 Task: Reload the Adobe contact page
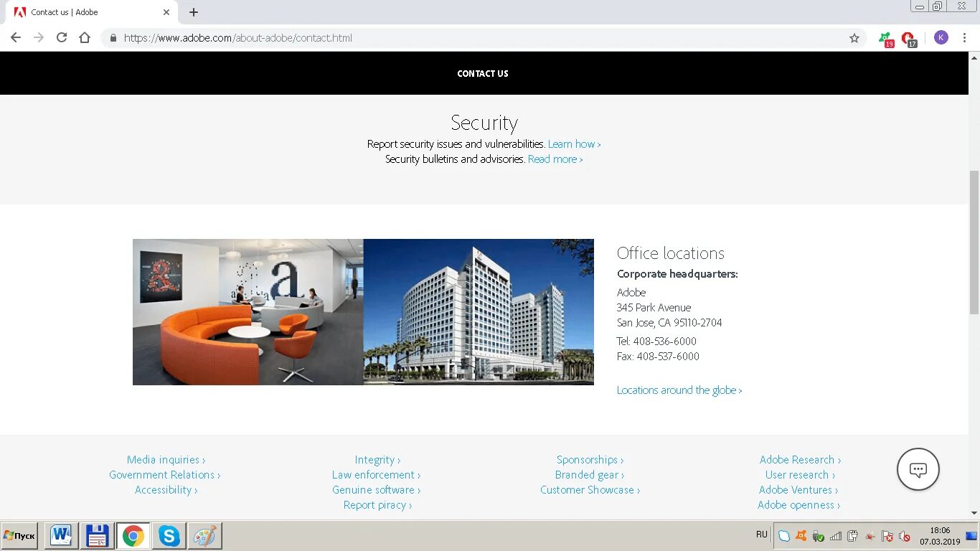[x=62, y=38]
